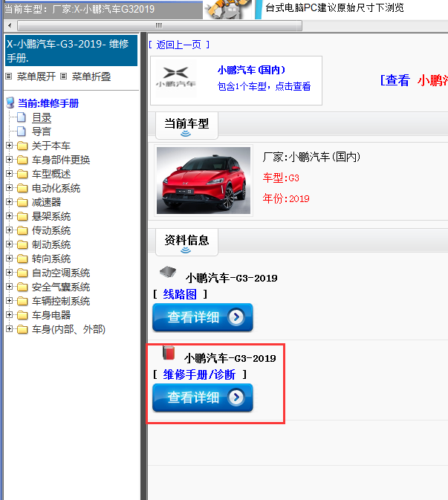
Task: Click the 转向系统 folder icon
Action: click(22, 259)
